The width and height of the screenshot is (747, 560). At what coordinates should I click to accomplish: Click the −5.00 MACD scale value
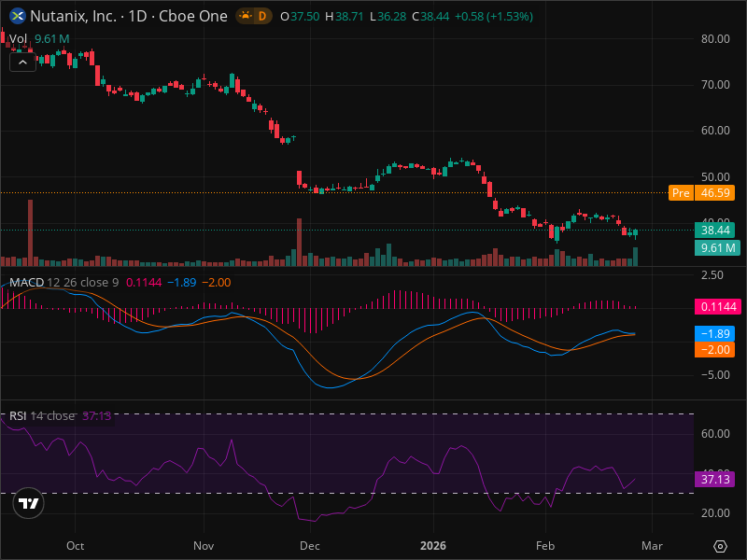(715, 375)
